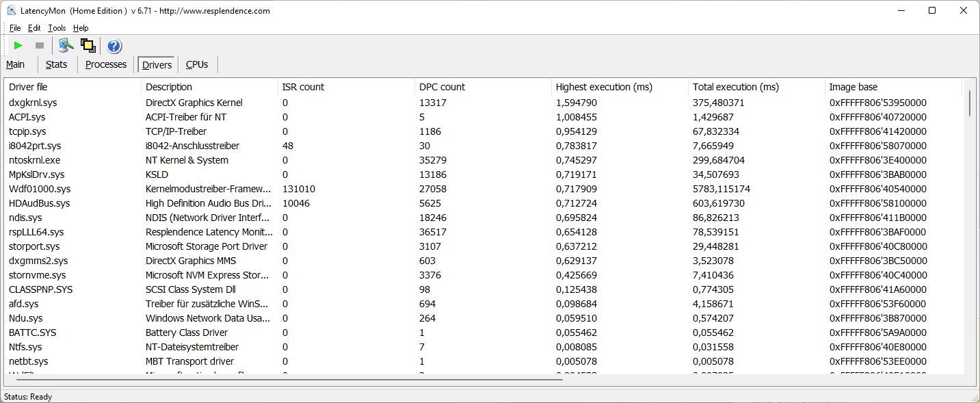Image resolution: width=980 pixels, height=403 pixels.
Task: Show the Main tab
Action: (x=16, y=64)
